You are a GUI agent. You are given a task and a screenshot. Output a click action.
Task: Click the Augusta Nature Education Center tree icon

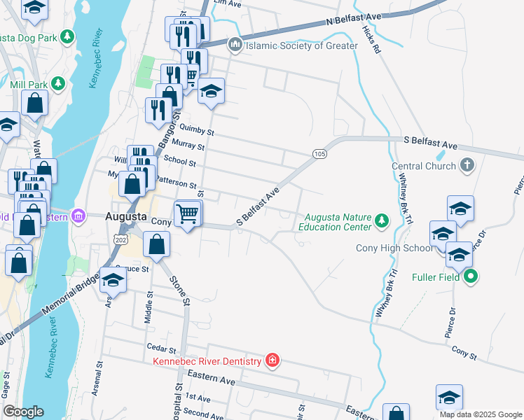click(382, 220)
